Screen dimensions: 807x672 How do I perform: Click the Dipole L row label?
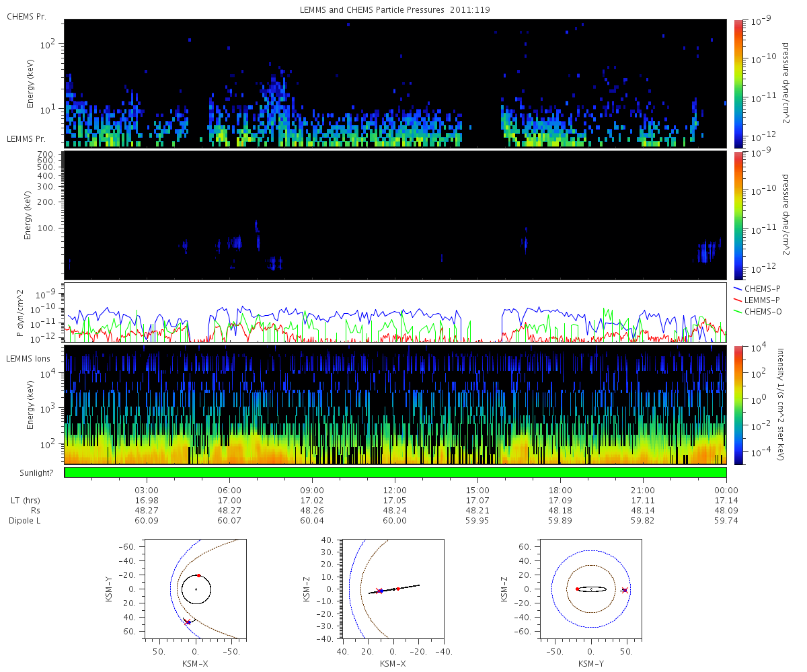pyautogui.click(x=26, y=521)
